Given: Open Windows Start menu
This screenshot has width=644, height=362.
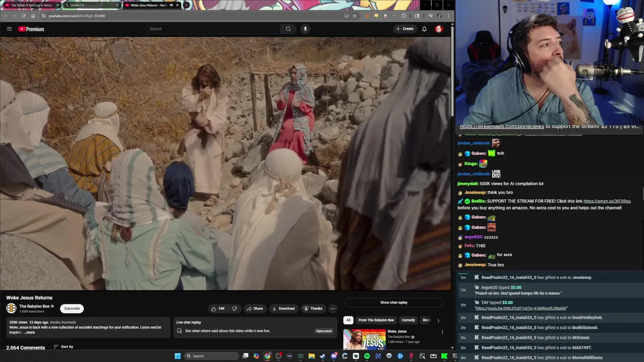Looking at the screenshot, I should coord(178,356).
